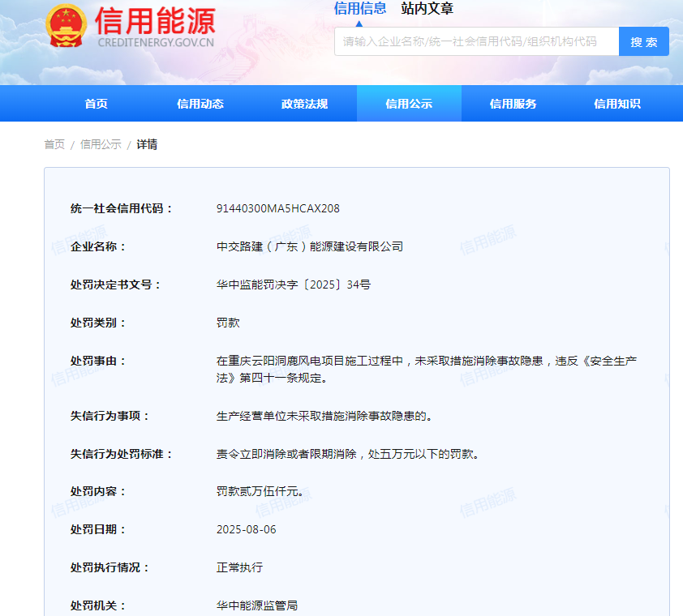The image size is (683, 616).
Task: Select company name 中交路建（广东）能源建设有限公司
Action: pos(310,246)
